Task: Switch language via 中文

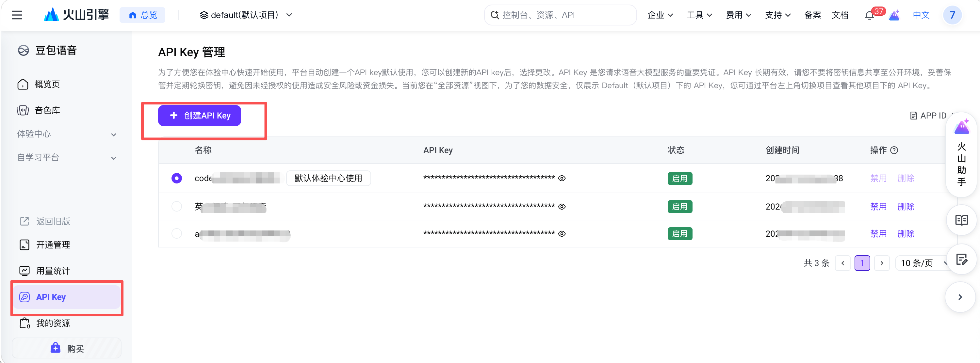Action: (921, 15)
